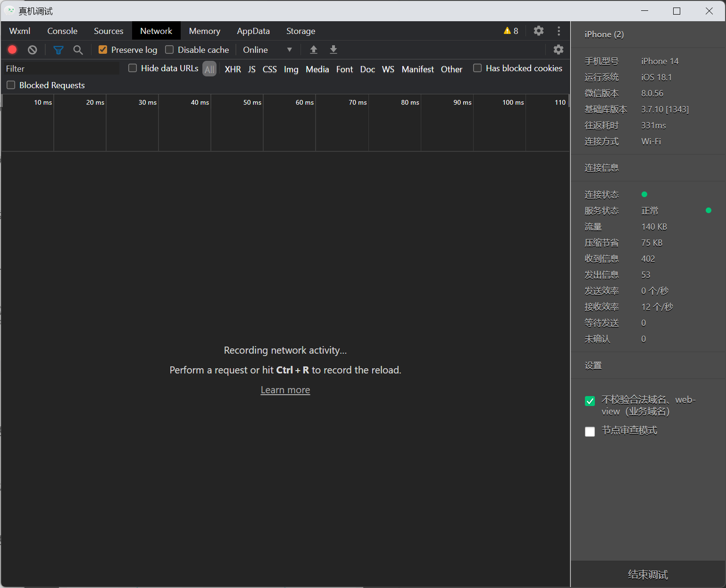Click the 设置 section header
This screenshot has width=726, height=588.
[593, 365]
